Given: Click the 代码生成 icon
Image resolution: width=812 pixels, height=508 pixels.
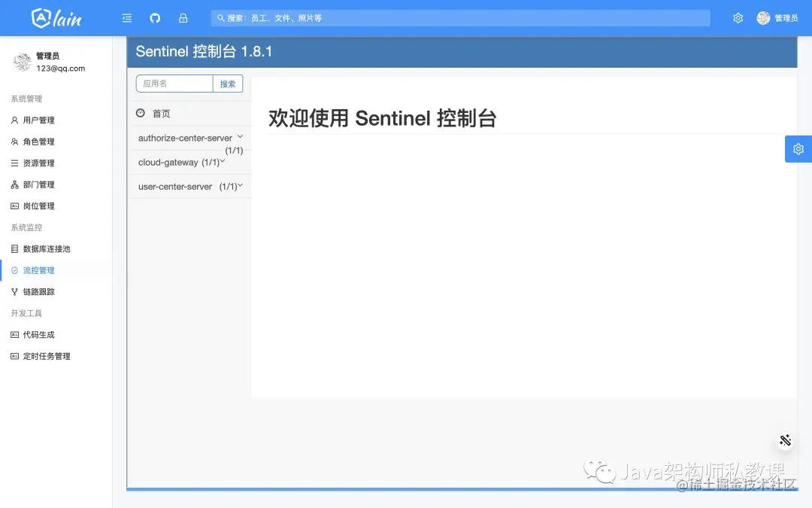Looking at the screenshot, I should click(x=14, y=335).
